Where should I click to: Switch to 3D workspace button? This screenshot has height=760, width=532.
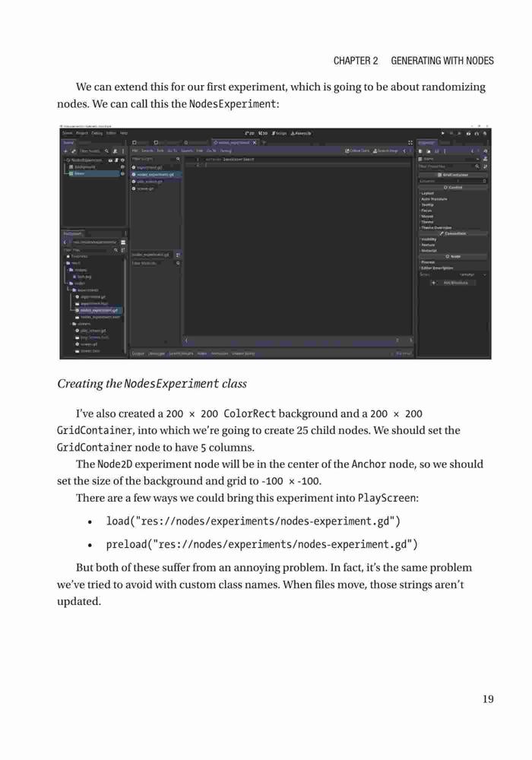(x=263, y=133)
